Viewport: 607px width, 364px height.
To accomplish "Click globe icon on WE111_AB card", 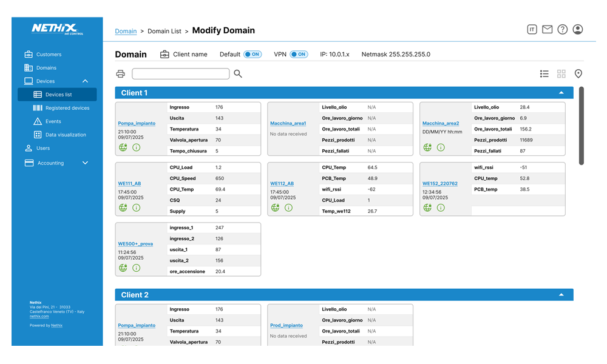I will tap(123, 207).
